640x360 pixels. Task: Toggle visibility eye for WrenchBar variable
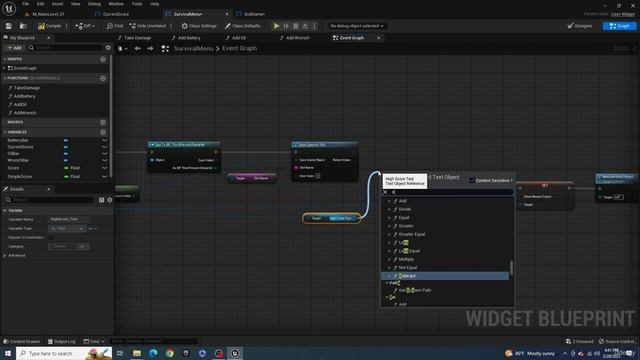coord(104,160)
